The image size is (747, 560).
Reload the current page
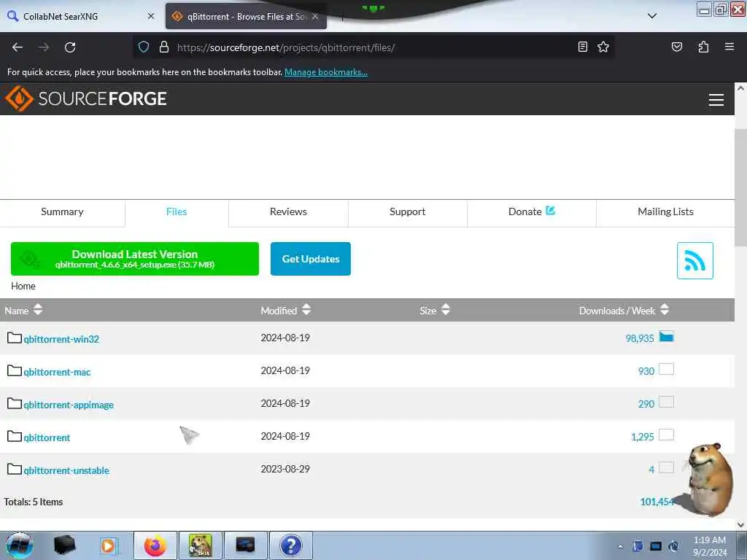(70, 47)
